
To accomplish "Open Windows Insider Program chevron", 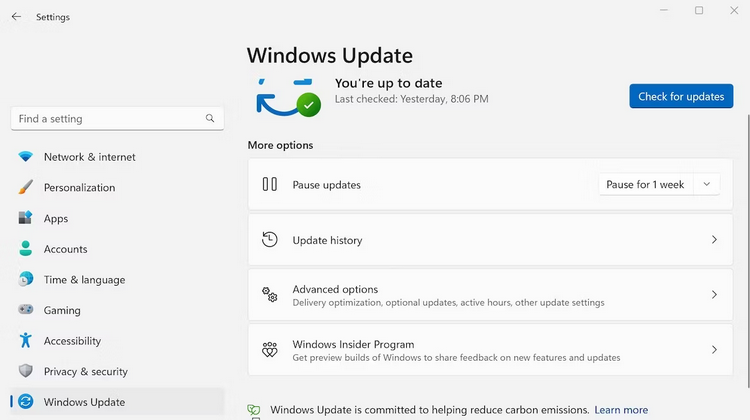I will click(x=714, y=350).
